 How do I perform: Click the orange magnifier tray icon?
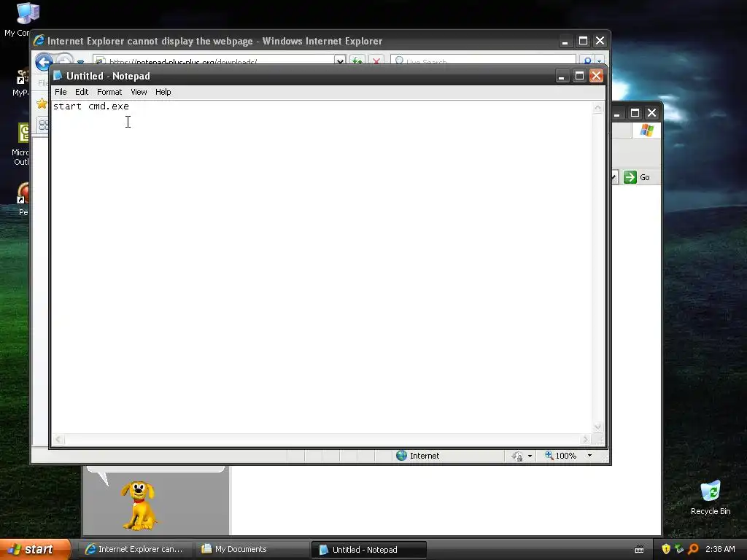tap(693, 549)
